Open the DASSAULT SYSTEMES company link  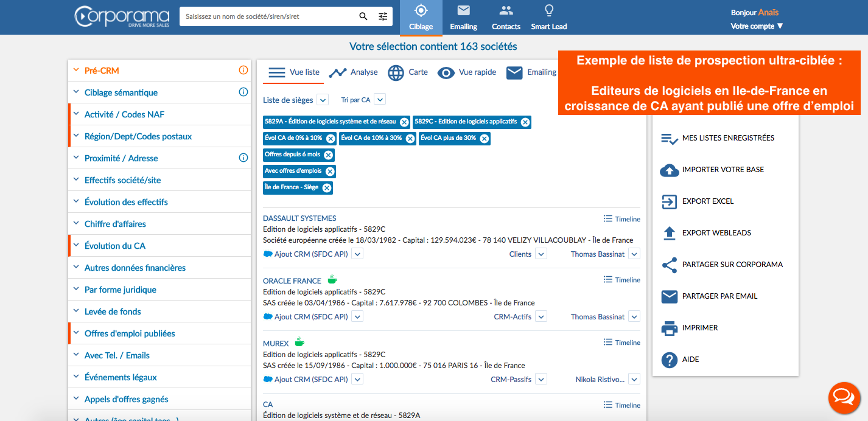pos(299,218)
